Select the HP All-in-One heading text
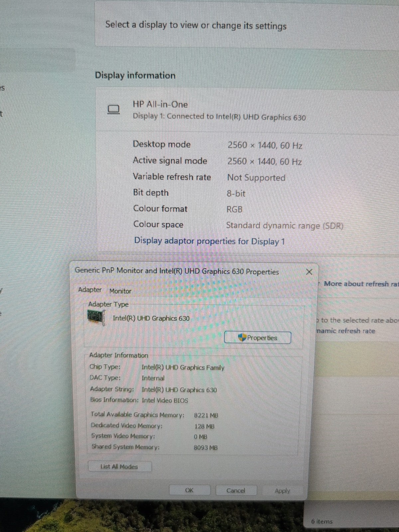Viewport: 399px width, 532px height. pyautogui.click(x=160, y=104)
